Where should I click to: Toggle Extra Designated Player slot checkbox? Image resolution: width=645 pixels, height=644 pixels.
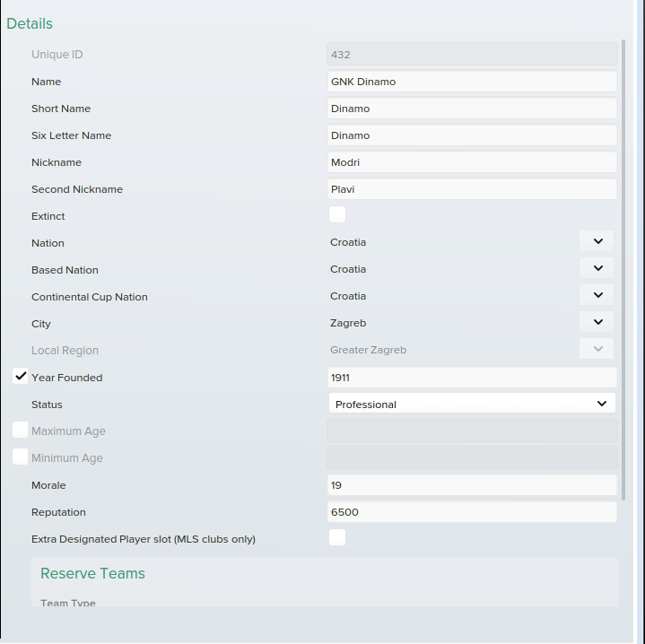click(337, 537)
